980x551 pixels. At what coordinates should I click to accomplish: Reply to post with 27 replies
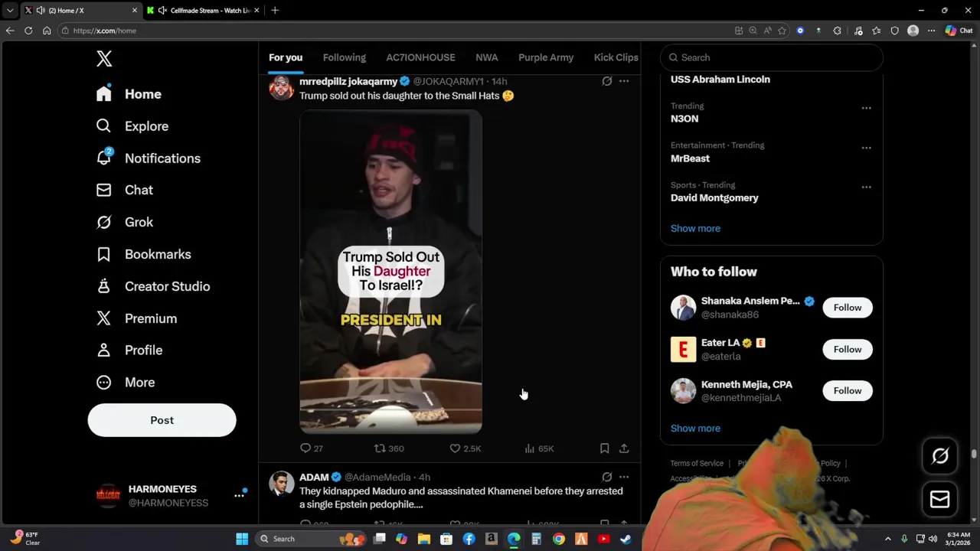pos(311,448)
